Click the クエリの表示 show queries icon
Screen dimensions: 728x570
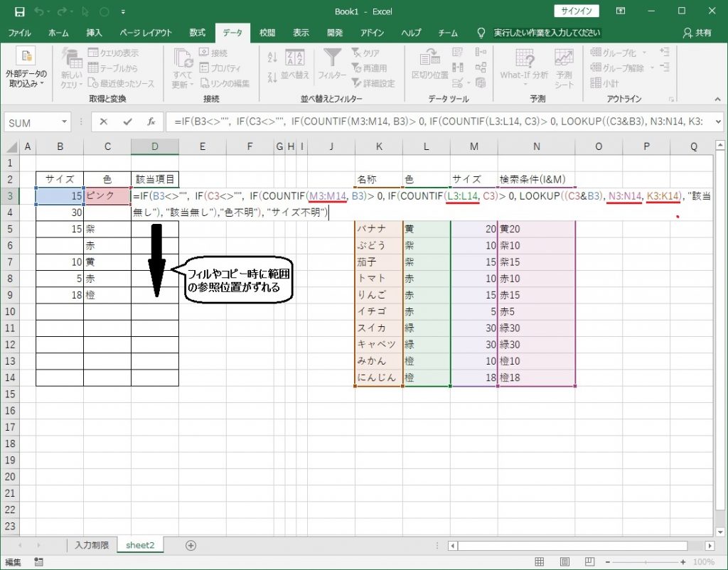coord(93,53)
